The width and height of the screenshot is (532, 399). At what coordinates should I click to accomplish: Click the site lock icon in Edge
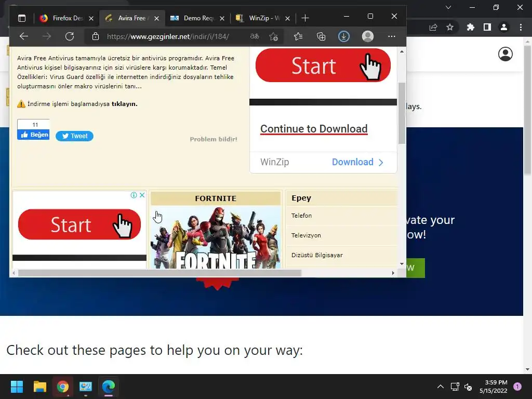pos(96,36)
